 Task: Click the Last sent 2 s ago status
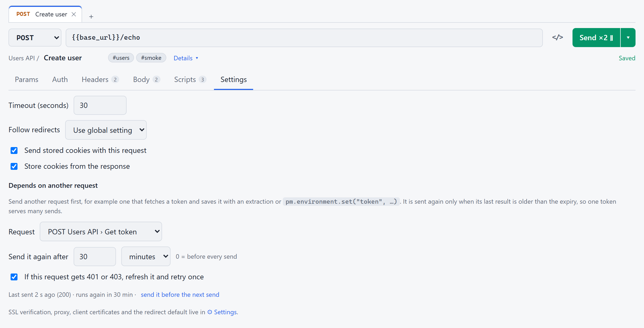coord(40,295)
